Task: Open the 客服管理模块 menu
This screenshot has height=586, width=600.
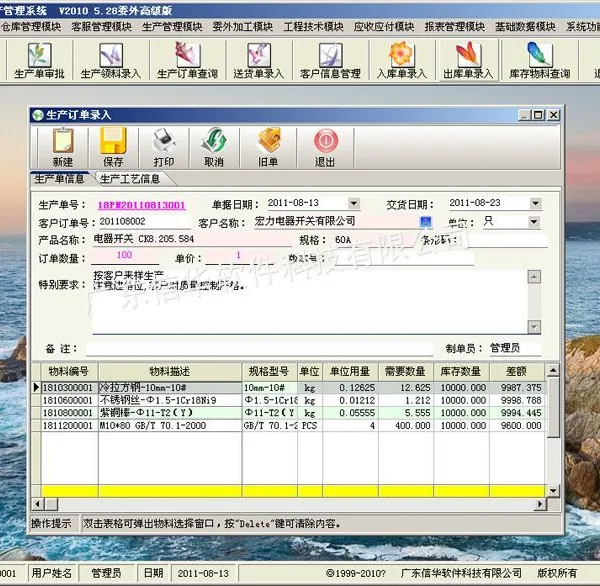Action: [101, 26]
